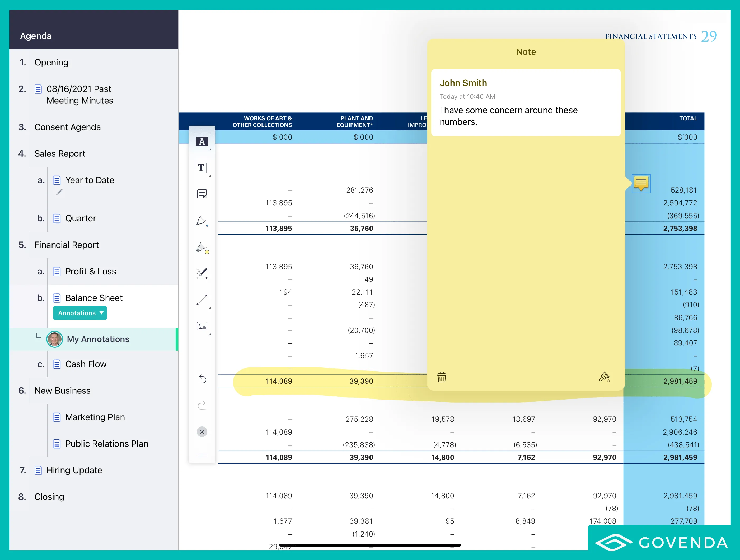The width and height of the screenshot is (740, 560).
Task: Open the 08/16/2021 Past Meeting Minutes
Action: [x=79, y=95]
